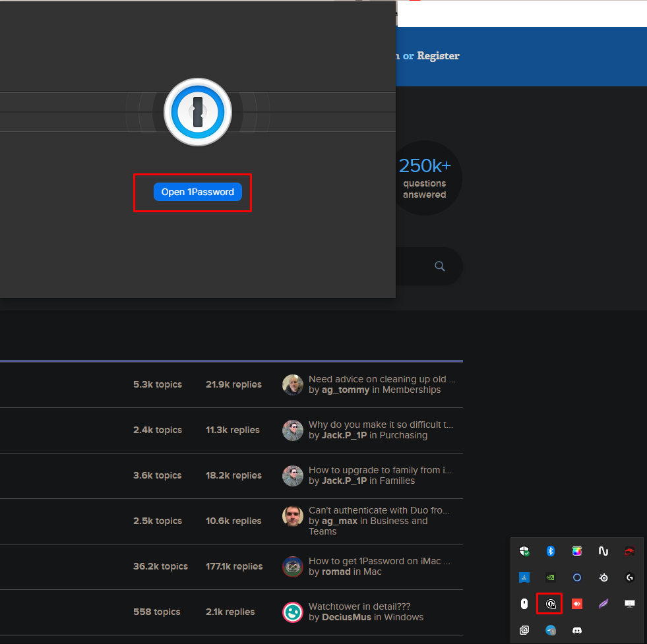Click the AnyDesk tray icon
This screenshot has width=647, height=644.
[577, 604]
